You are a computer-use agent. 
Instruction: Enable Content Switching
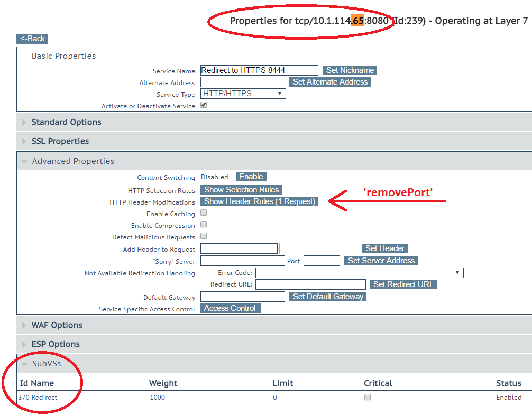(x=251, y=177)
